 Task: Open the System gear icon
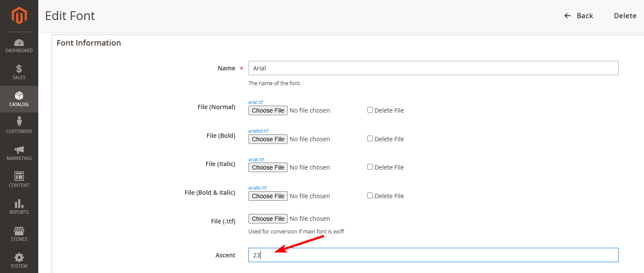click(x=19, y=257)
